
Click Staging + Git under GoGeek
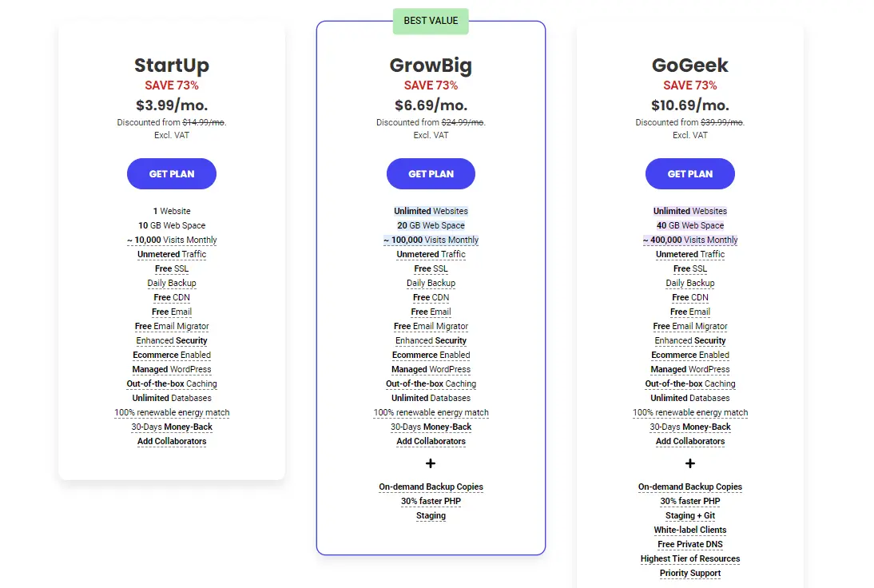tap(689, 515)
